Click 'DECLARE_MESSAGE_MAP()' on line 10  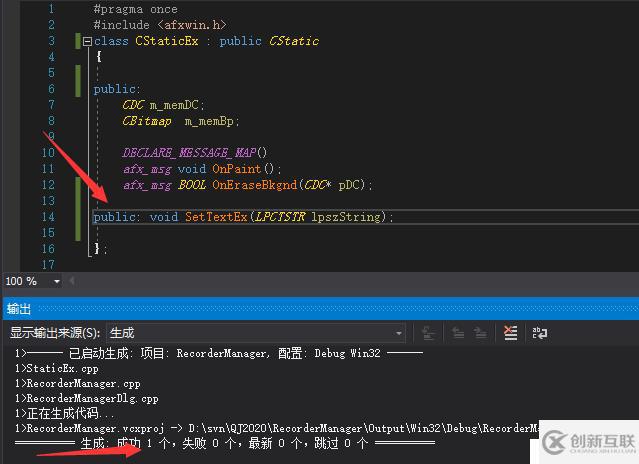coord(195,153)
